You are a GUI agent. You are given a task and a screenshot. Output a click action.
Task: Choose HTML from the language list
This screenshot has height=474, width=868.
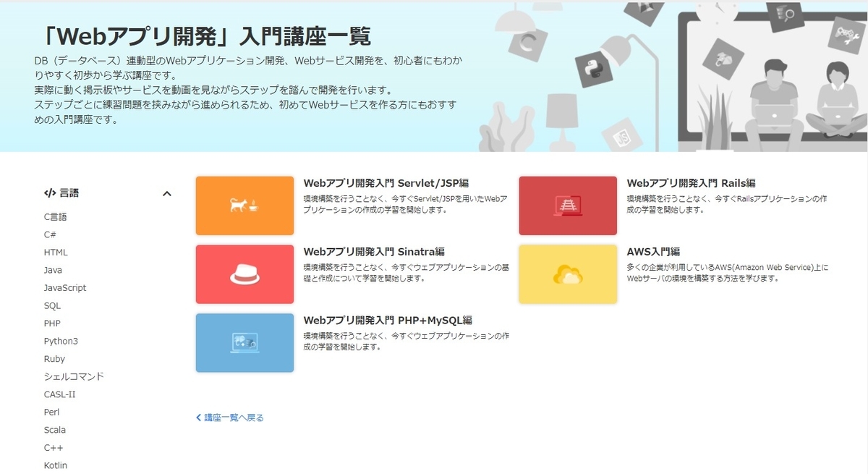click(x=56, y=253)
